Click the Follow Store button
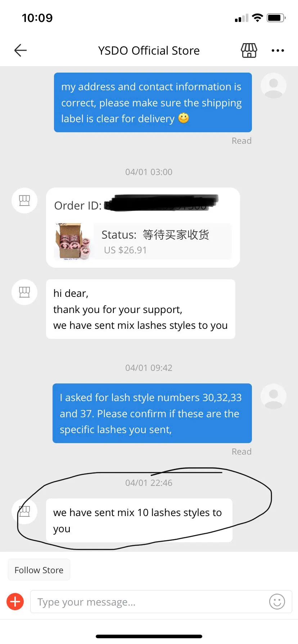The height and width of the screenshot is (644, 298). tap(39, 570)
